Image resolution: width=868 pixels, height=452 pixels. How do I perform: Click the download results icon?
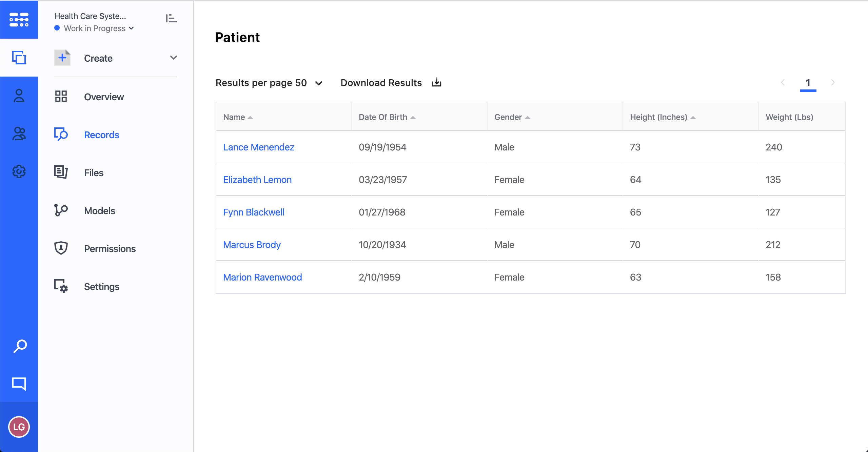pos(437,83)
